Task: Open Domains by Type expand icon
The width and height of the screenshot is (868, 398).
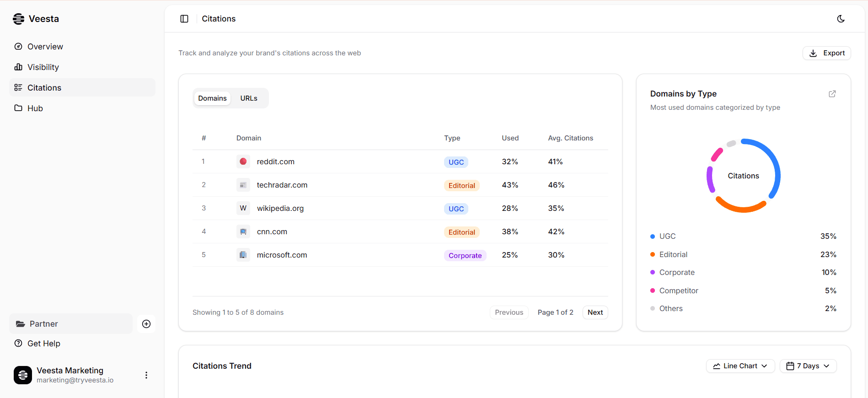Action: coord(832,94)
